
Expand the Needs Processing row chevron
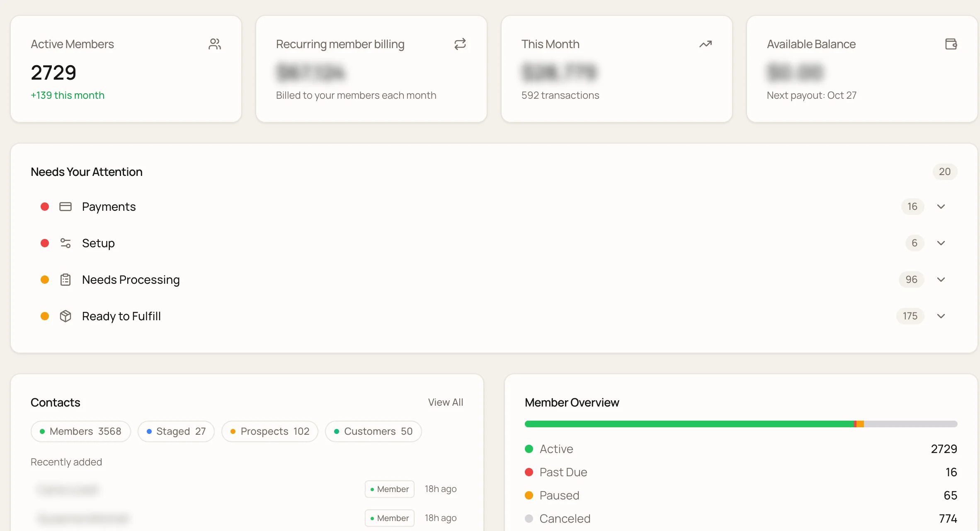pos(941,280)
